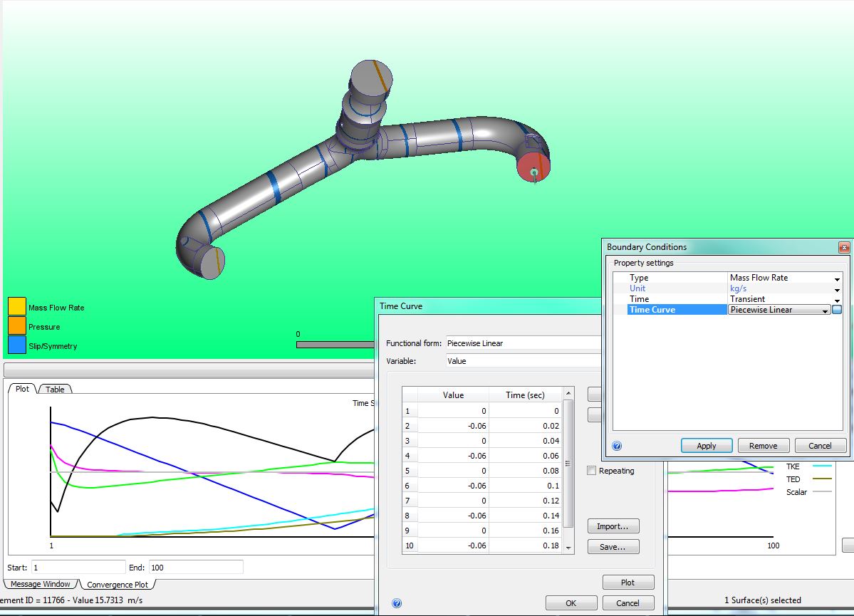Screen dimensions: 854x616
Task: Click the Functional form field
Action: point(524,343)
